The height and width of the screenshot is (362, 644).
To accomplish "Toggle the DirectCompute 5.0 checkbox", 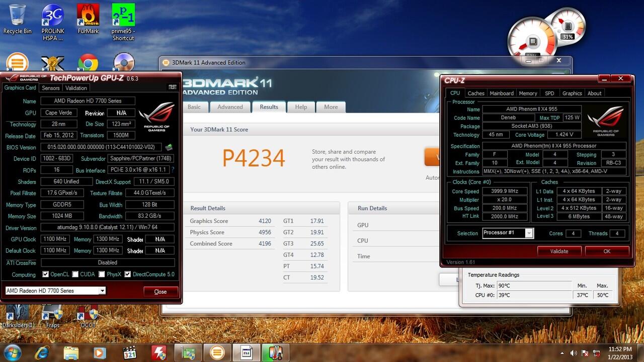I will click(x=128, y=275).
